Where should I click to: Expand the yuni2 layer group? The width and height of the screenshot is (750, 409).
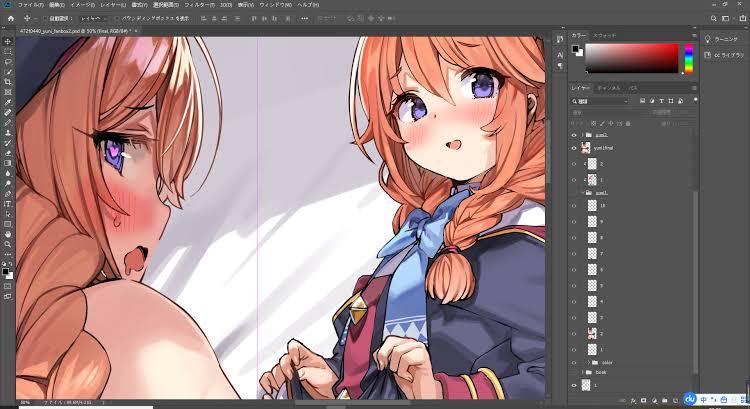click(584, 134)
